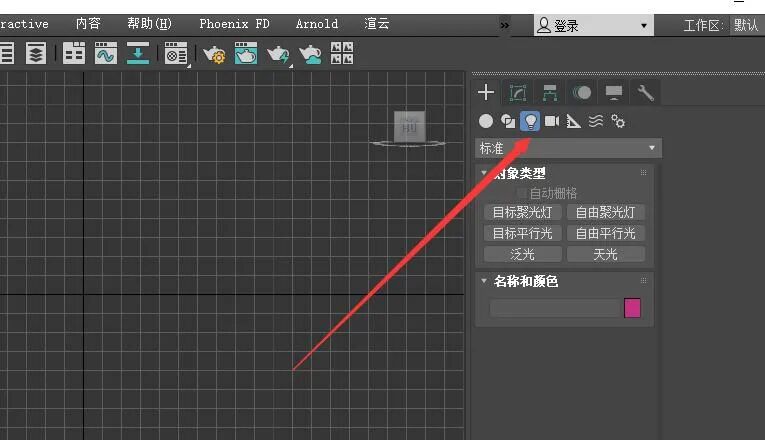Screen dimensions: 765x440
Task: Open the 标准 light type dropdown
Action: [x=568, y=148]
